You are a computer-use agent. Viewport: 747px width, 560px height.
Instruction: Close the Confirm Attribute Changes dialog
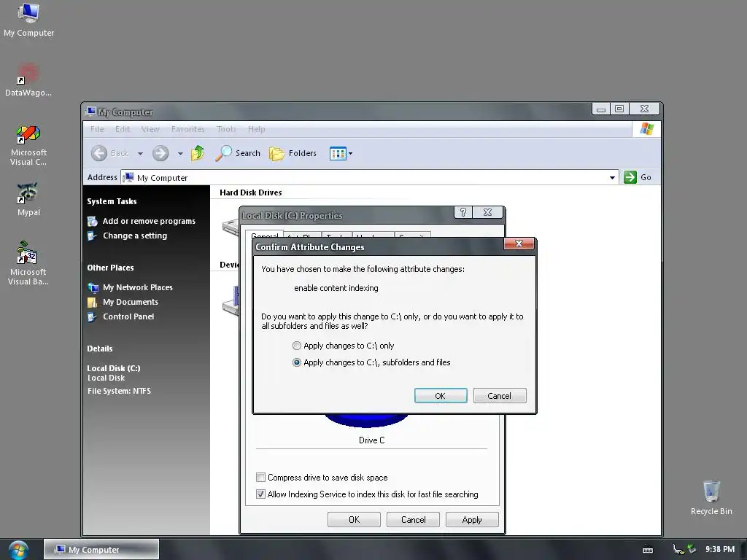pos(519,244)
